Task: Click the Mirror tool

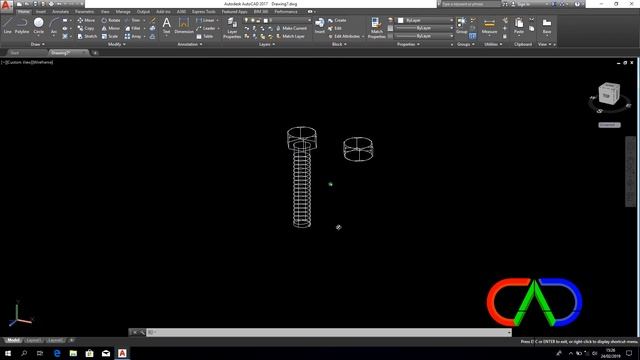Action: [111, 28]
